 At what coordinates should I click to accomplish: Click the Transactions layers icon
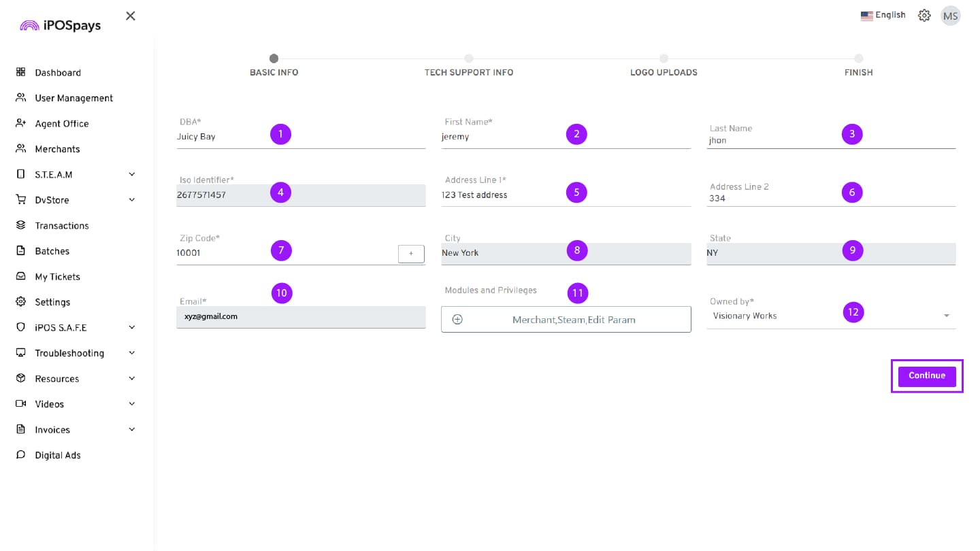tap(21, 225)
